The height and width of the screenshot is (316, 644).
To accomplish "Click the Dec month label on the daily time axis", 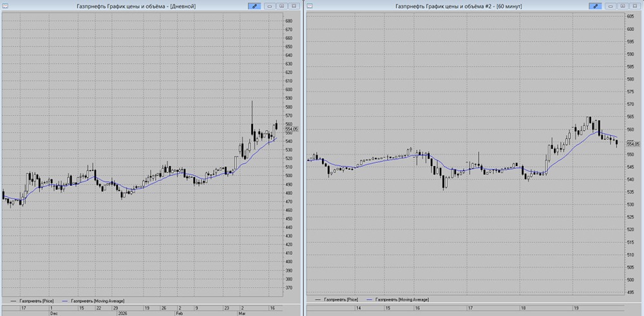I will 54,313.
